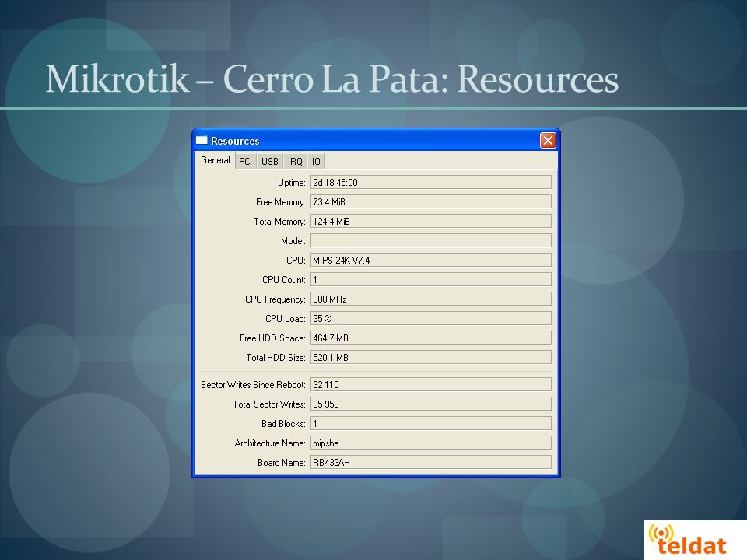Click the Total HDD Size field 520.1 MB
This screenshot has height=560, width=747.
pos(430,358)
